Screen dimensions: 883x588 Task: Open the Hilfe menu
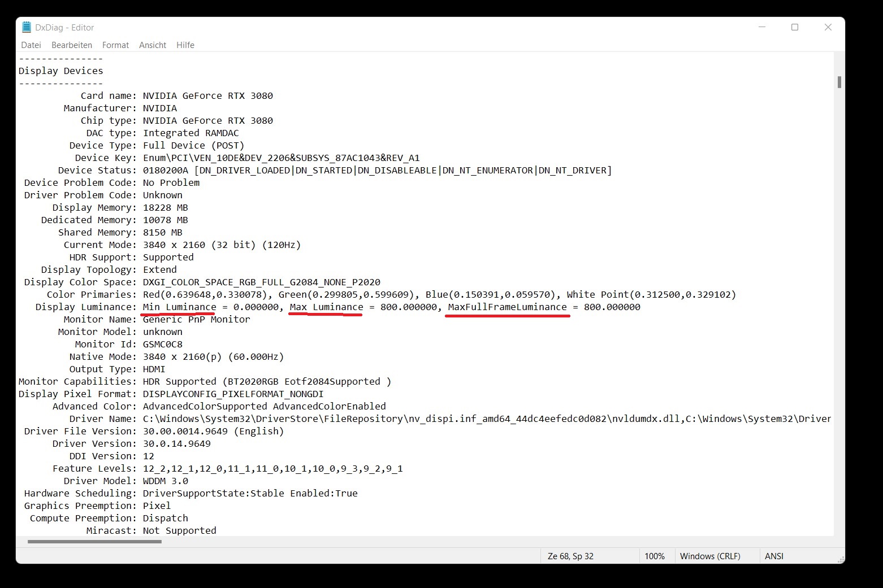tap(185, 45)
